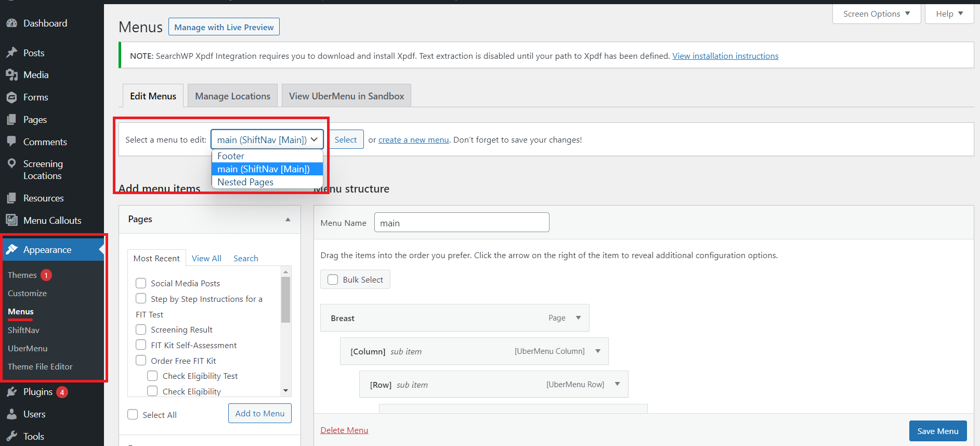Open the Screen Options dropdown

pos(876,14)
